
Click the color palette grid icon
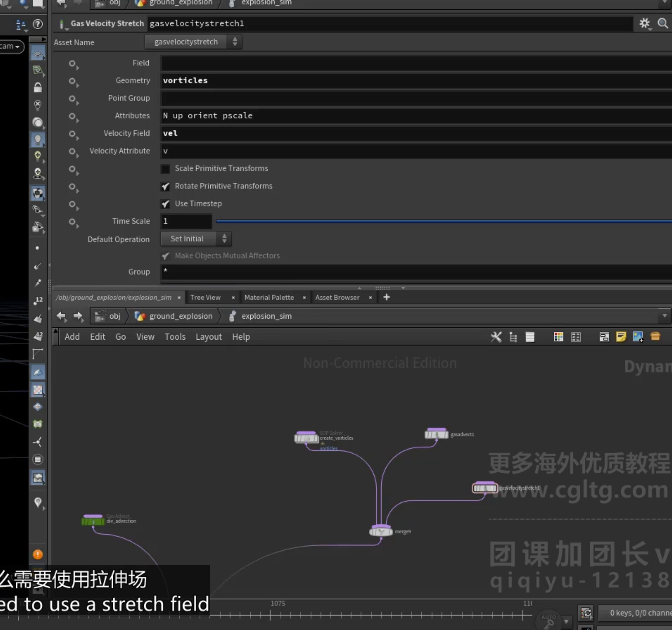(x=558, y=337)
